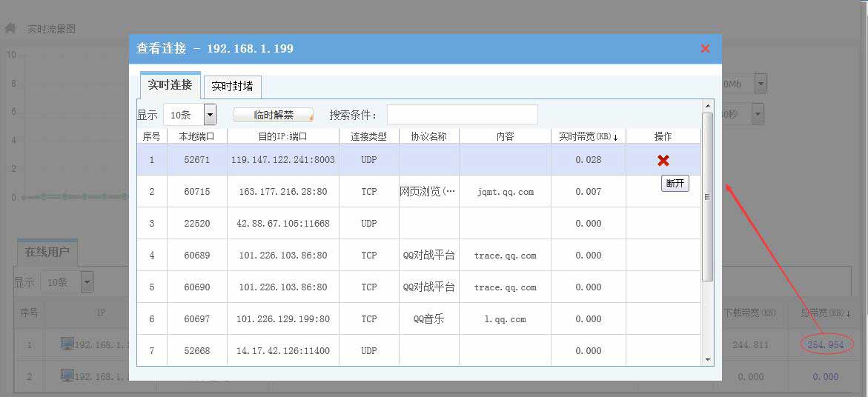Open the 10条 display count dropdown in the dialog
The image size is (868, 397).
coord(210,115)
